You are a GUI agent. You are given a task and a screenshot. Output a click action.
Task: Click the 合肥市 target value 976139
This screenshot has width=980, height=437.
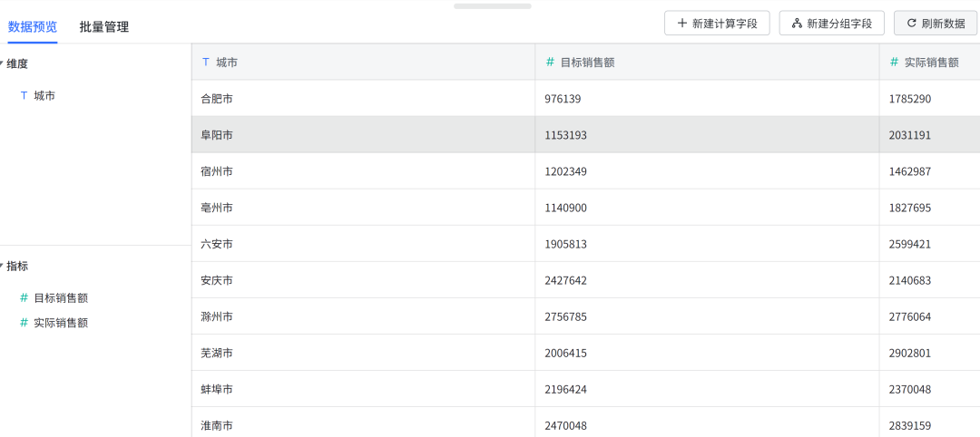(563, 98)
